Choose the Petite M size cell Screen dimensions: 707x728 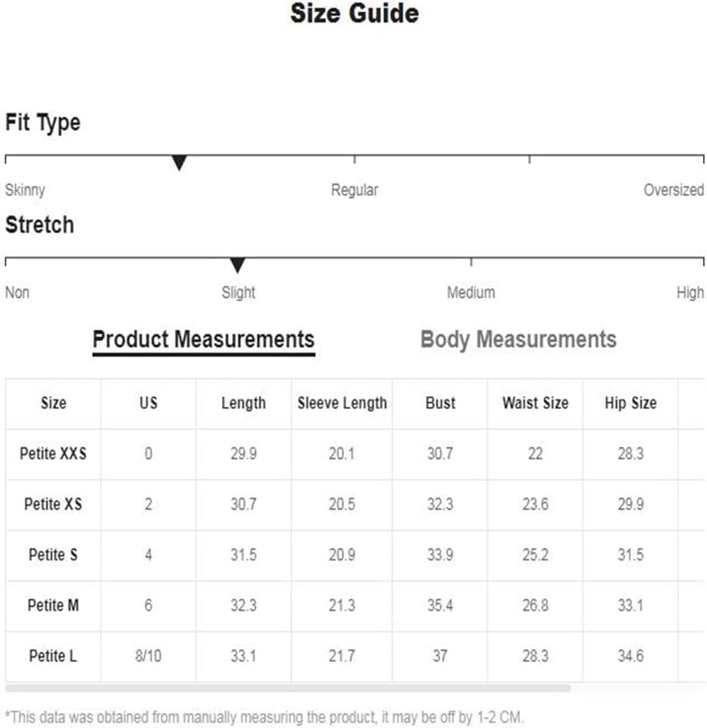(x=53, y=605)
